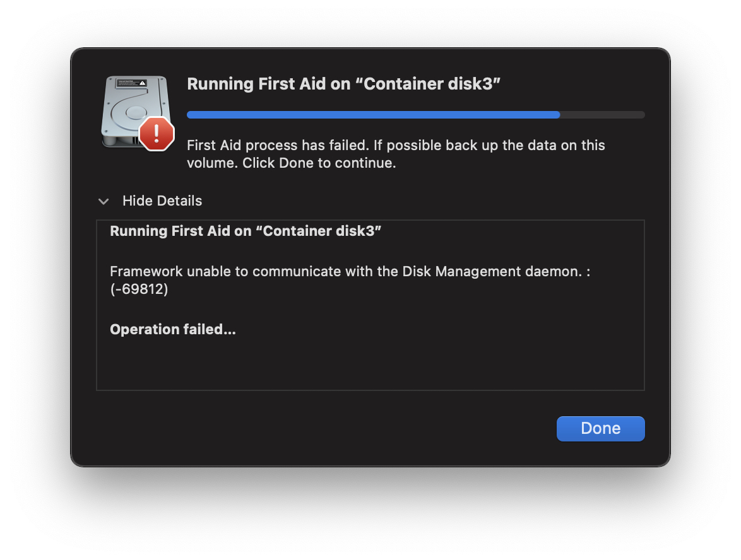
Task: Click the bold heading inside the details log
Action: (246, 231)
